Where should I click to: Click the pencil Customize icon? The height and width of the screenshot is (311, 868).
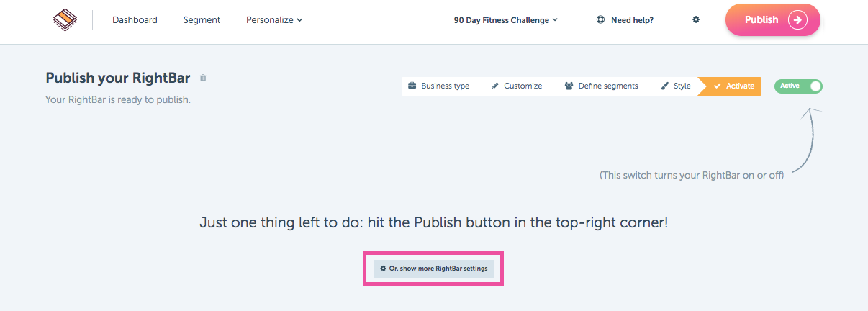(494, 86)
